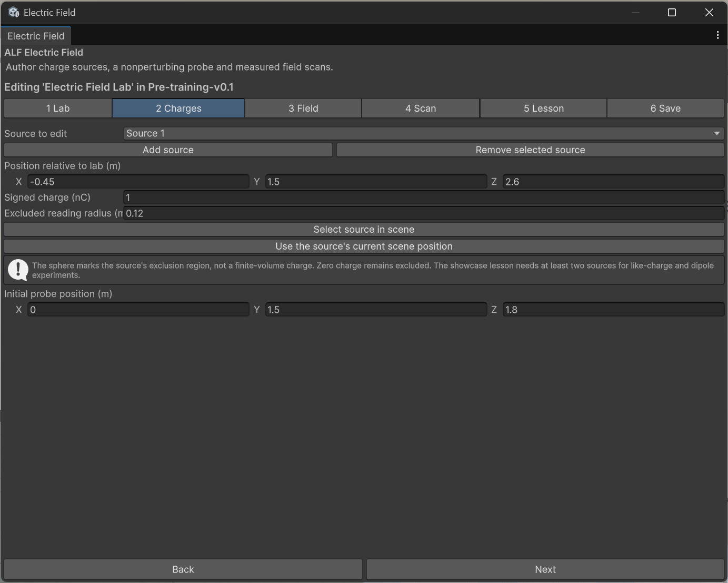Screen dimensions: 728x583
Task: Click Remove selected source button
Action: tap(530, 150)
